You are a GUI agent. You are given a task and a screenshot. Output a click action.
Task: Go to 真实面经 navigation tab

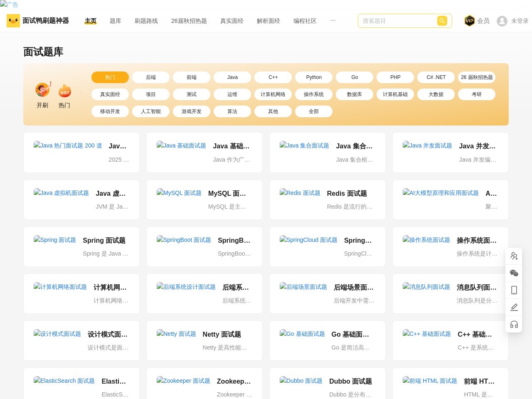pos(232,21)
